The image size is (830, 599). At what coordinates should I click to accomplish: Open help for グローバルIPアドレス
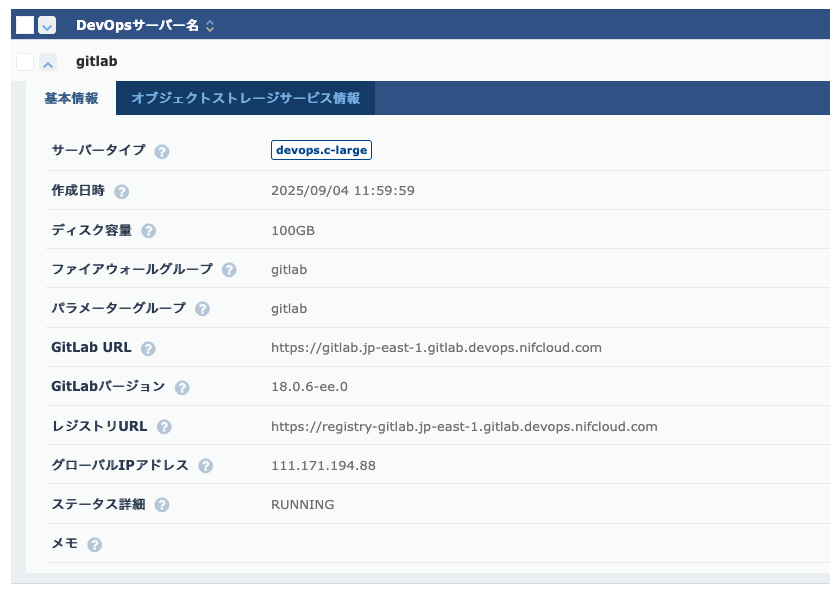[x=206, y=466]
